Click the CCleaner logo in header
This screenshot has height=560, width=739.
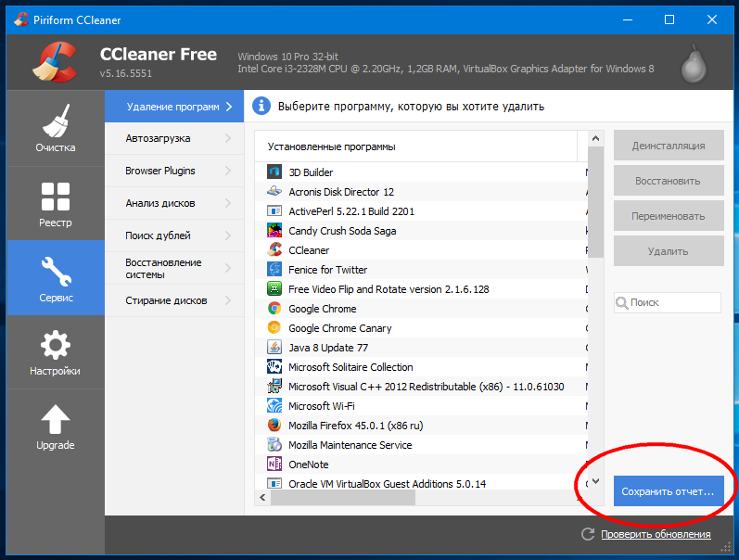tap(55, 62)
